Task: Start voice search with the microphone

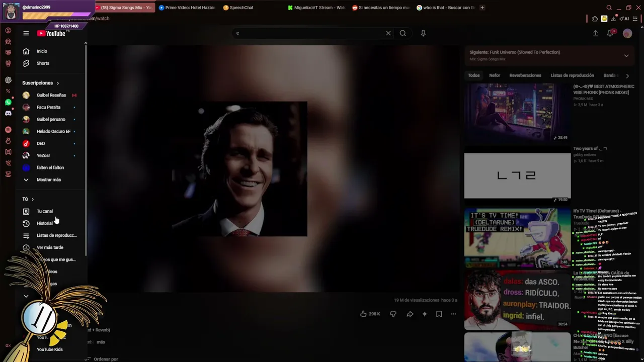Action: [x=423, y=33]
